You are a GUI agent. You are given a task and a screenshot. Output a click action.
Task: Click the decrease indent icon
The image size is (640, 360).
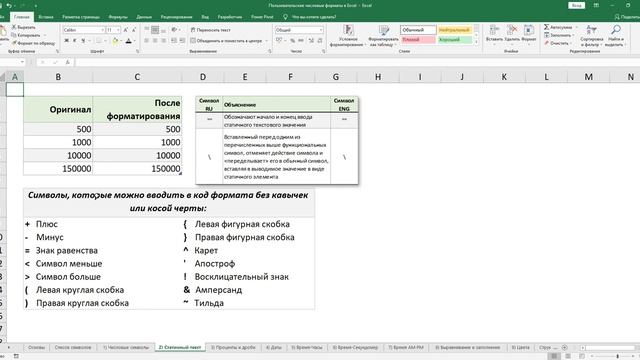click(x=174, y=40)
